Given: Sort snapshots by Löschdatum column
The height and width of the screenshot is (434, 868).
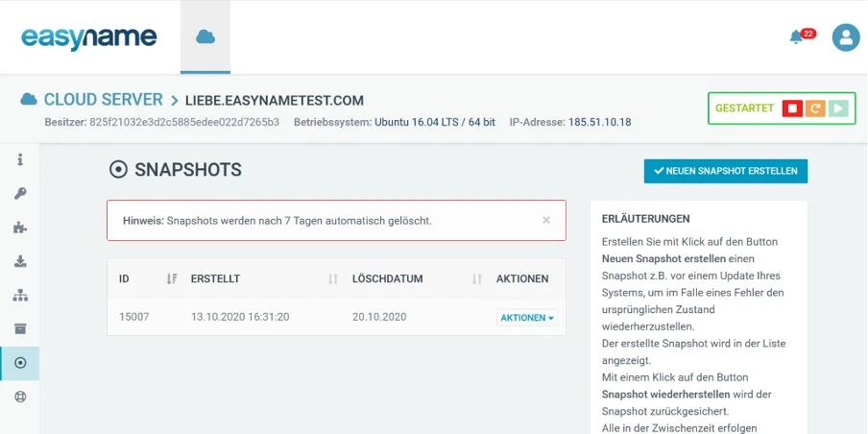Looking at the screenshot, I should pos(476,279).
